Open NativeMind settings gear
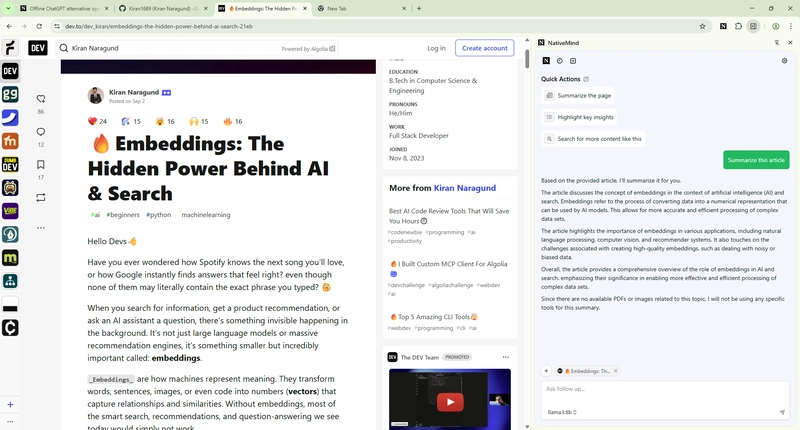The width and height of the screenshot is (800, 430). pyautogui.click(x=784, y=61)
